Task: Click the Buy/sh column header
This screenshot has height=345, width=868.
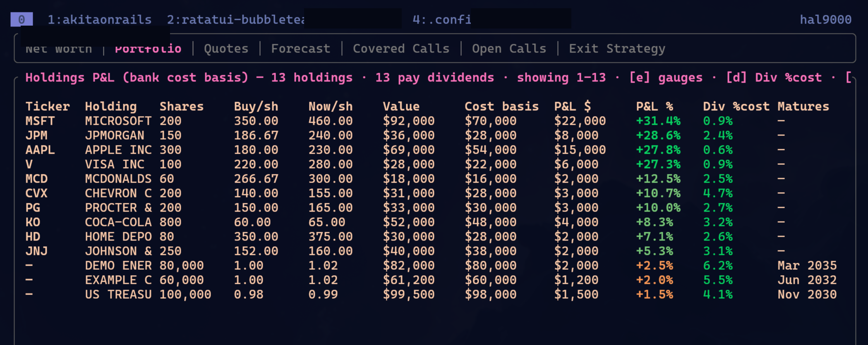Action: click(x=256, y=107)
